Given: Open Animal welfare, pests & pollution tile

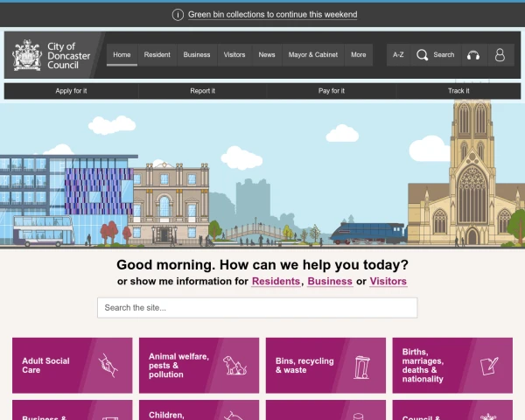Looking at the screenshot, I should pyautogui.click(x=199, y=366).
